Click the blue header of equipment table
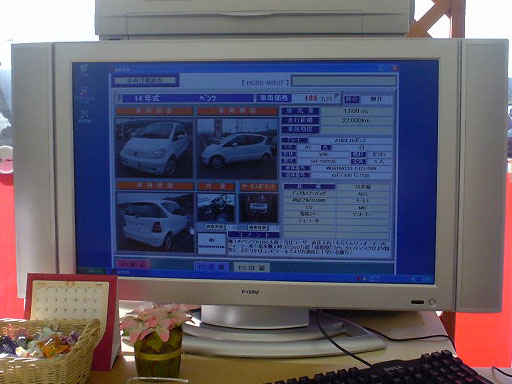The width and height of the screenshot is (512, 384). point(310,187)
